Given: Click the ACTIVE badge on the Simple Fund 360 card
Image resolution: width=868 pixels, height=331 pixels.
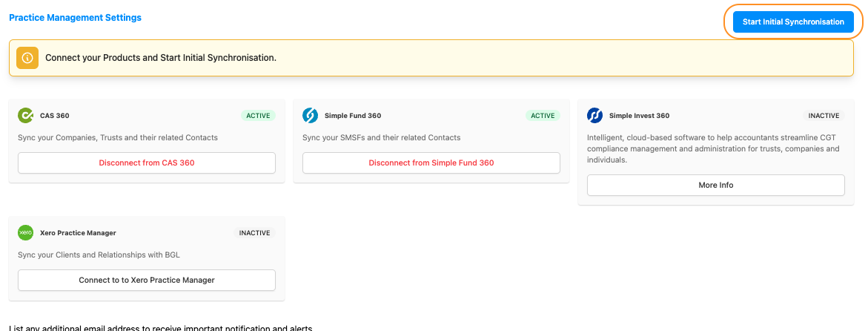Looking at the screenshot, I should point(543,116).
